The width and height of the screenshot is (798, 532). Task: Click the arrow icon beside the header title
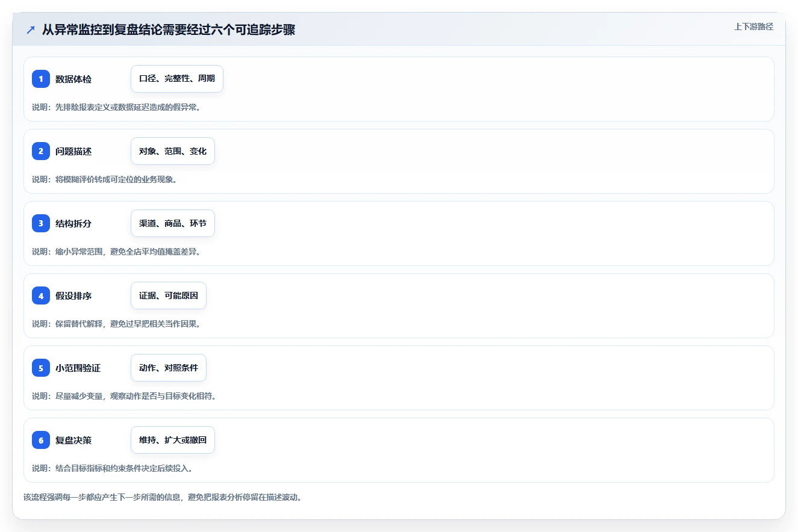coord(31,30)
